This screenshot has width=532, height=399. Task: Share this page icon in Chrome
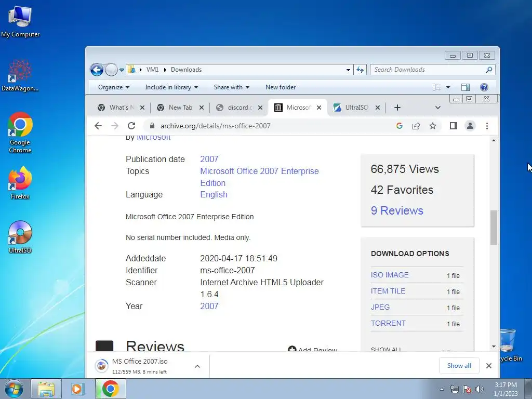(416, 126)
